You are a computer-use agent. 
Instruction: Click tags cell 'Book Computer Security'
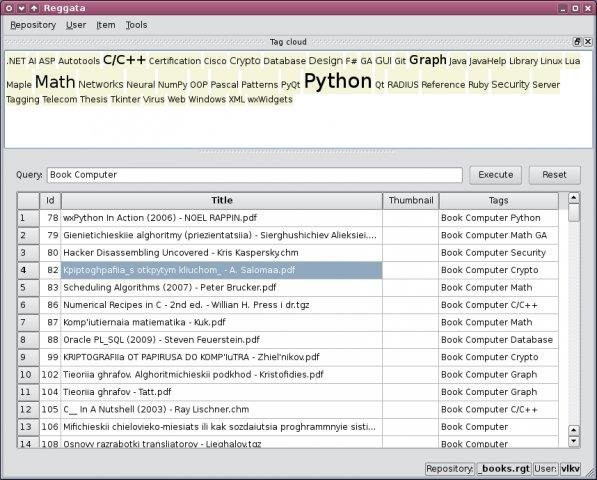(498, 253)
